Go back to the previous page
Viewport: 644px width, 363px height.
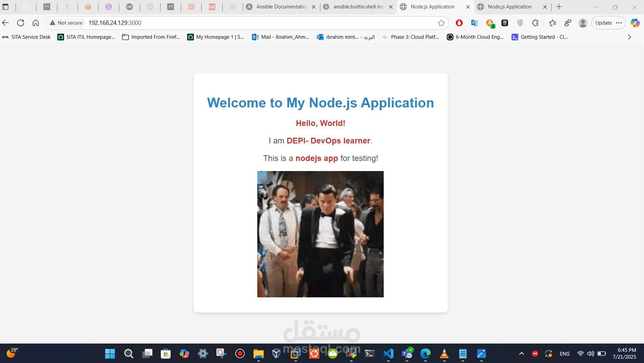tap(6, 23)
